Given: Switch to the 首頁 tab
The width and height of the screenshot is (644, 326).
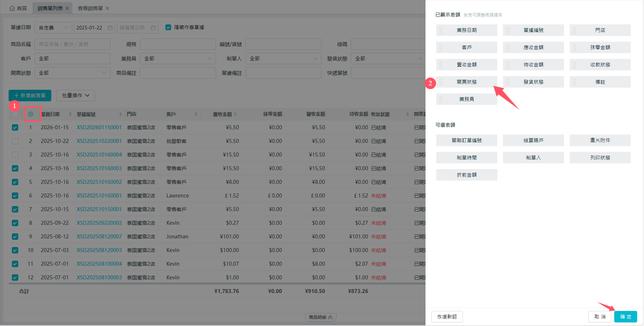Looking at the screenshot, I should 18,8.
